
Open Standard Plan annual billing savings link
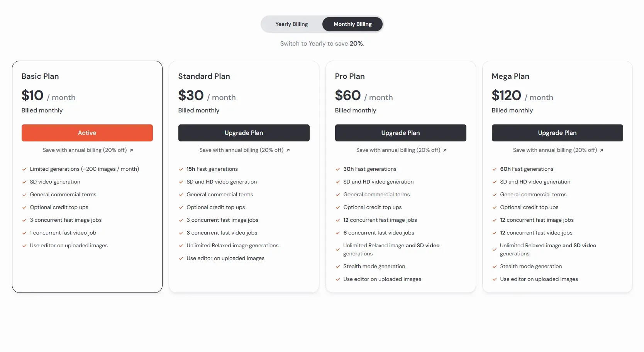[x=241, y=150]
